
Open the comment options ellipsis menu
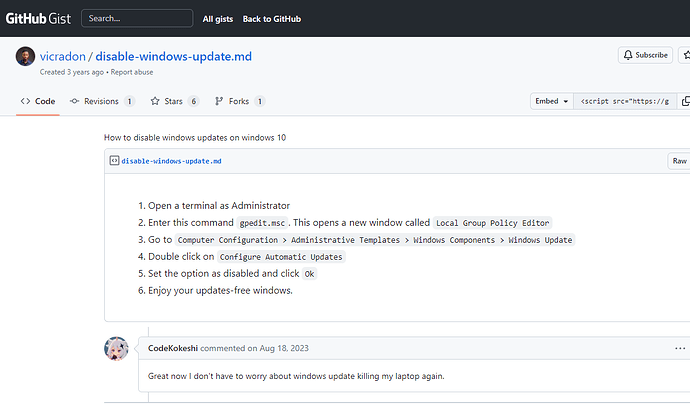point(680,348)
